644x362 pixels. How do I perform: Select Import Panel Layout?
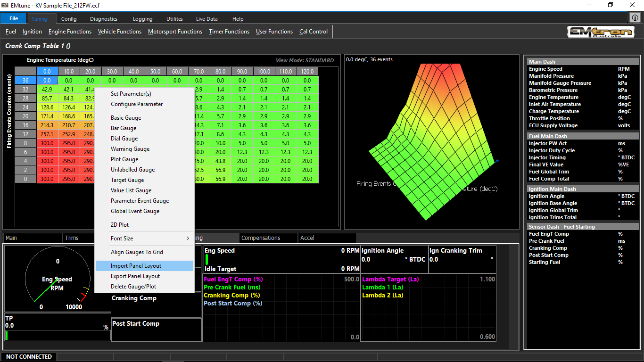coord(145,266)
